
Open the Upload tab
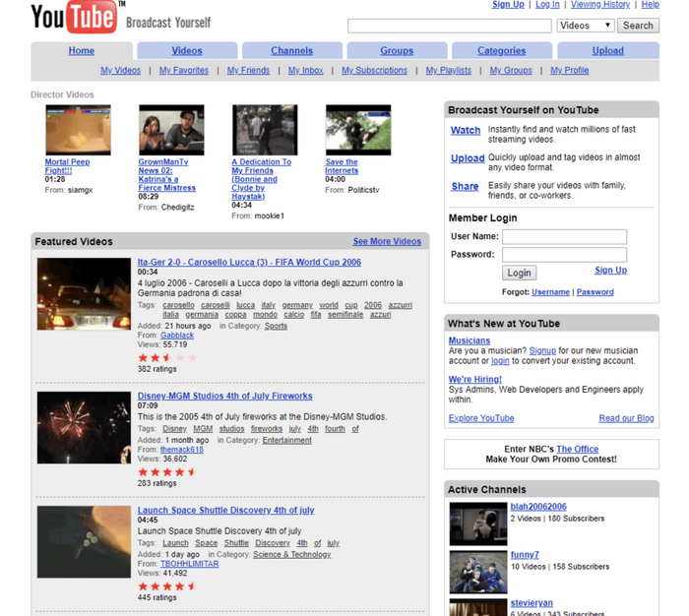607,51
